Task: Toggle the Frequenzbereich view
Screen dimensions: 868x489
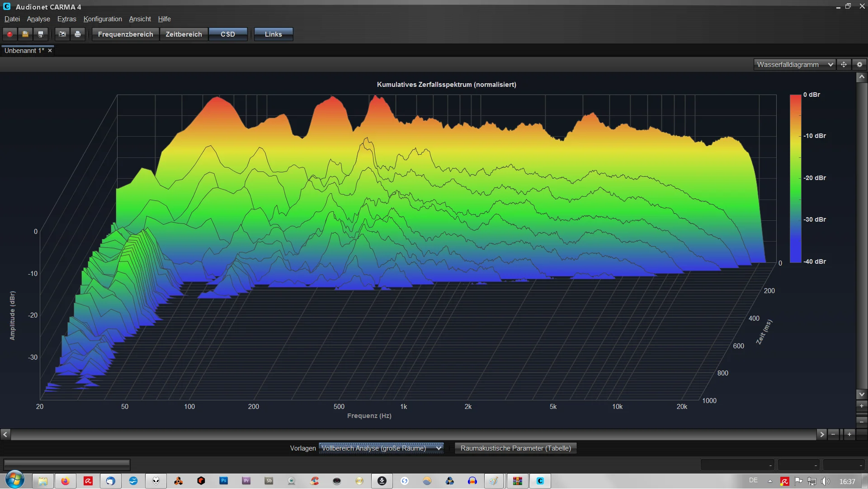Action: pyautogui.click(x=126, y=34)
